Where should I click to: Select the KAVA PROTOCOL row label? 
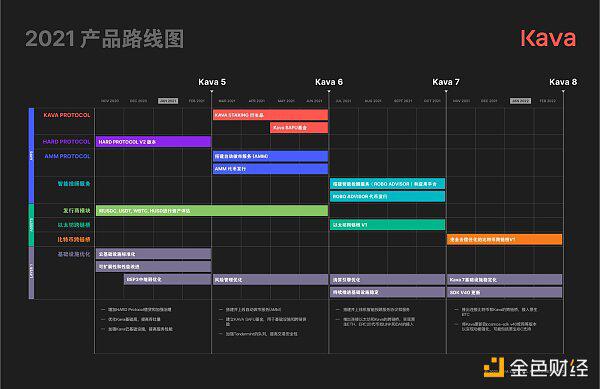pyautogui.click(x=67, y=115)
